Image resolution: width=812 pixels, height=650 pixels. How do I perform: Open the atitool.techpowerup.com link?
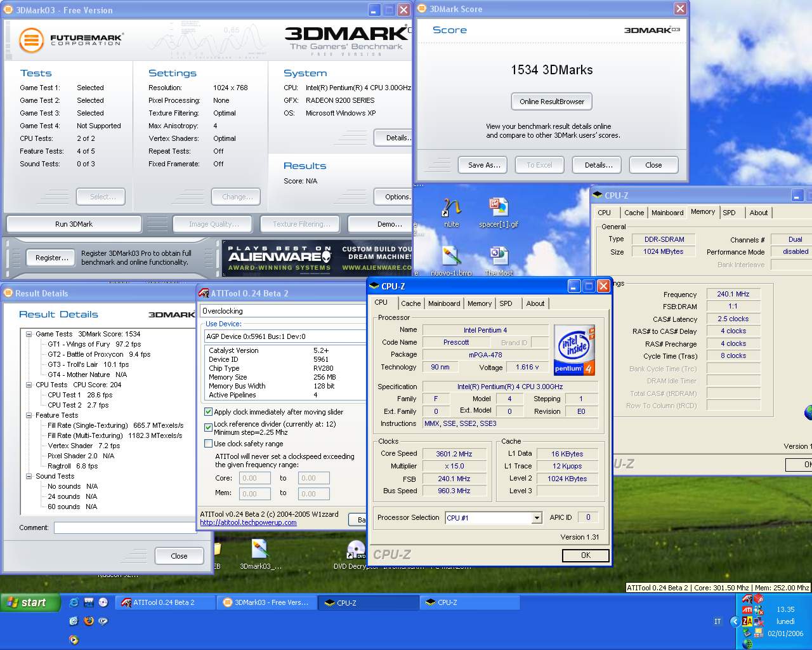pyautogui.click(x=248, y=522)
